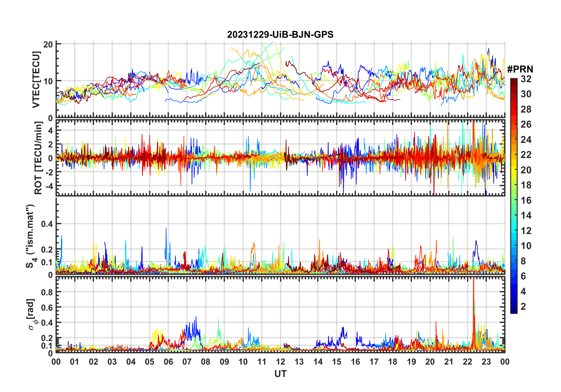Click x-axis tick label 07
The image size is (561, 392).
[x=187, y=362]
